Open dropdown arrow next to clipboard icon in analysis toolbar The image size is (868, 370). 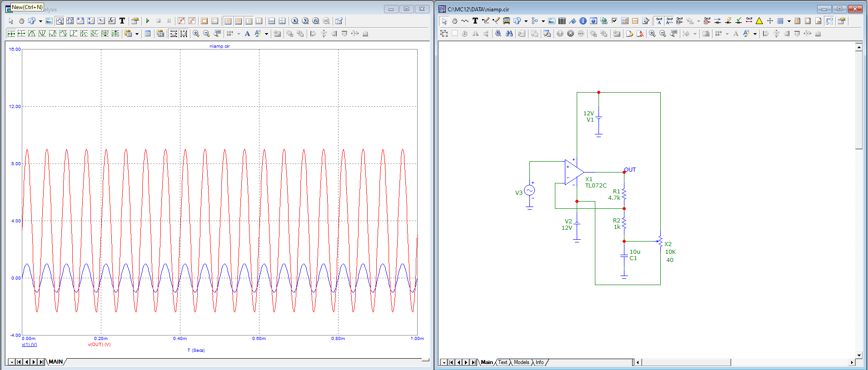pos(137,34)
